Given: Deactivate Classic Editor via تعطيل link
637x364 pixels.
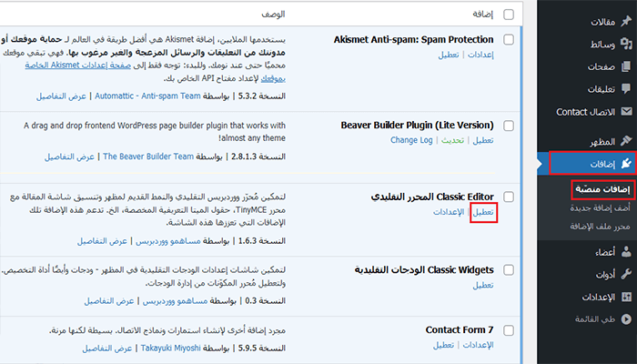Looking at the screenshot, I should pos(483,212).
